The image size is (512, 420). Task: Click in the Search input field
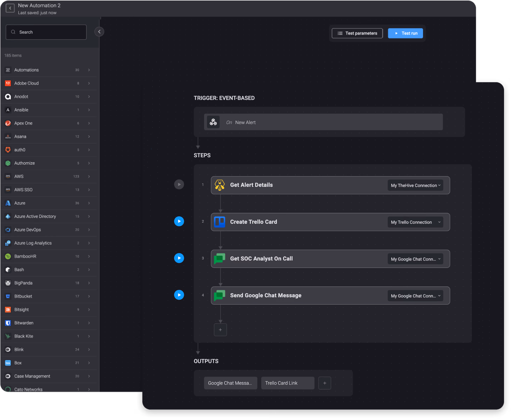pyautogui.click(x=46, y=32)
